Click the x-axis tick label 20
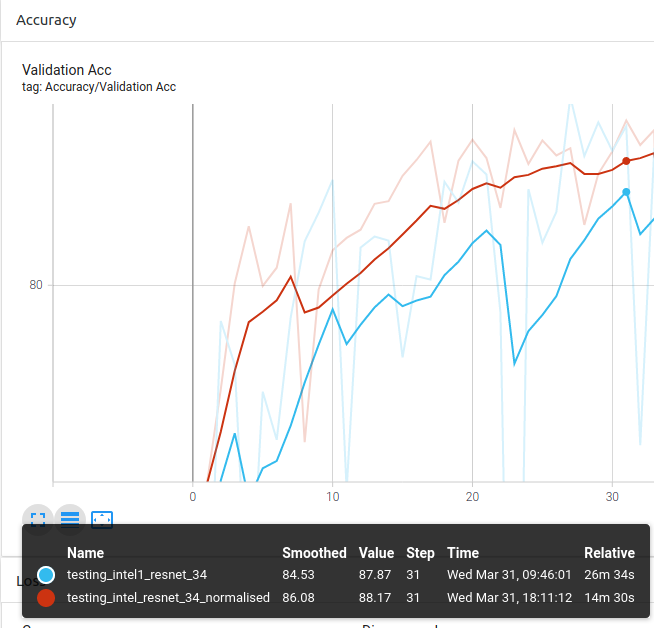 [x=472, y=496]
